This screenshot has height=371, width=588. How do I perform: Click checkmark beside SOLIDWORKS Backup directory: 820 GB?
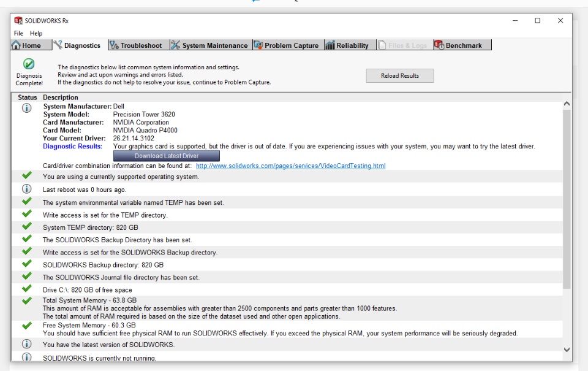point(26,264)
